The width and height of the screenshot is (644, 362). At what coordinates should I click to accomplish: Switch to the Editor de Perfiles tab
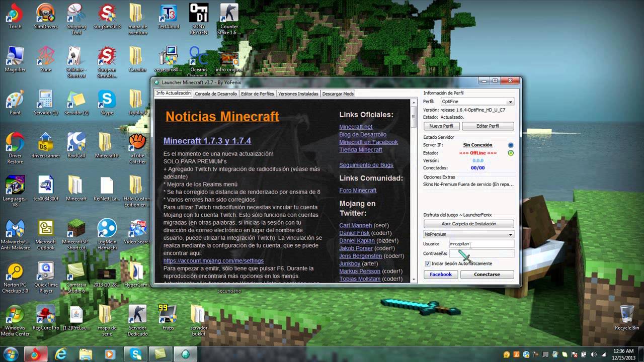(258, 94)
